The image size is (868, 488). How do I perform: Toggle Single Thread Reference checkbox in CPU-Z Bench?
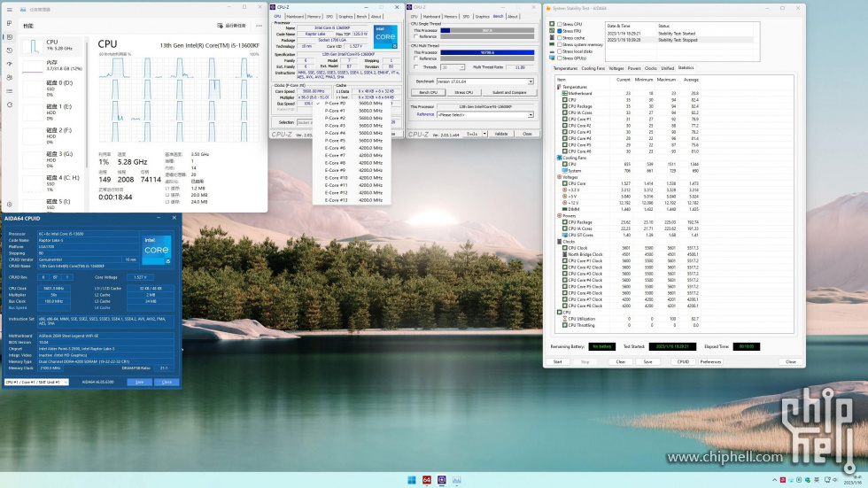coord(415,36)
